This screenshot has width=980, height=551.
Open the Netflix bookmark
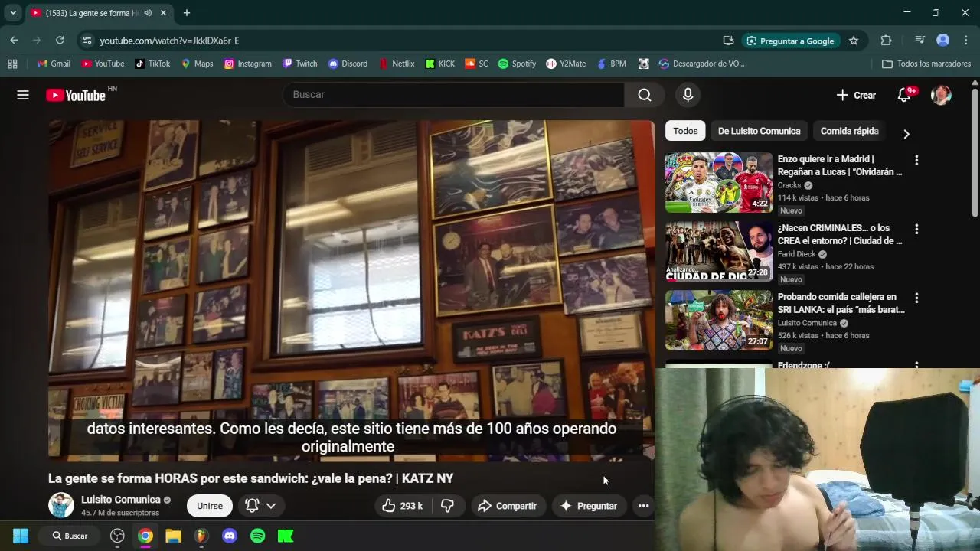tap(397, 64)
